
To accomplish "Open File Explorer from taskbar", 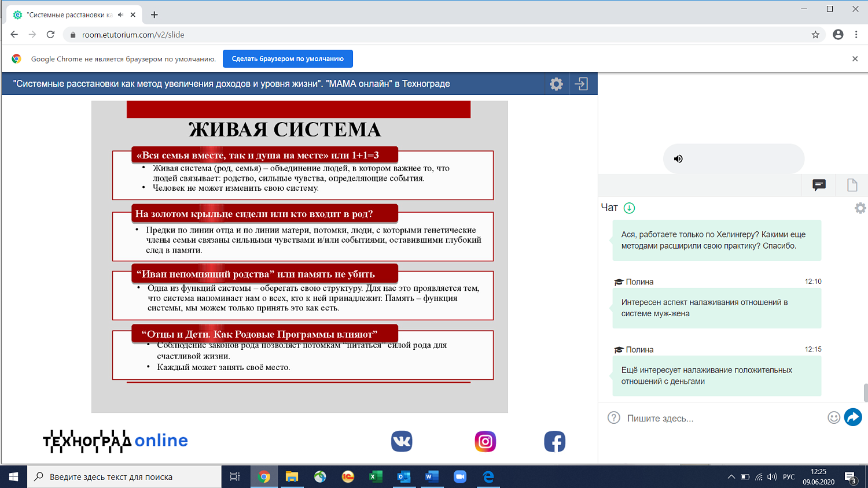I will [292, 477].
